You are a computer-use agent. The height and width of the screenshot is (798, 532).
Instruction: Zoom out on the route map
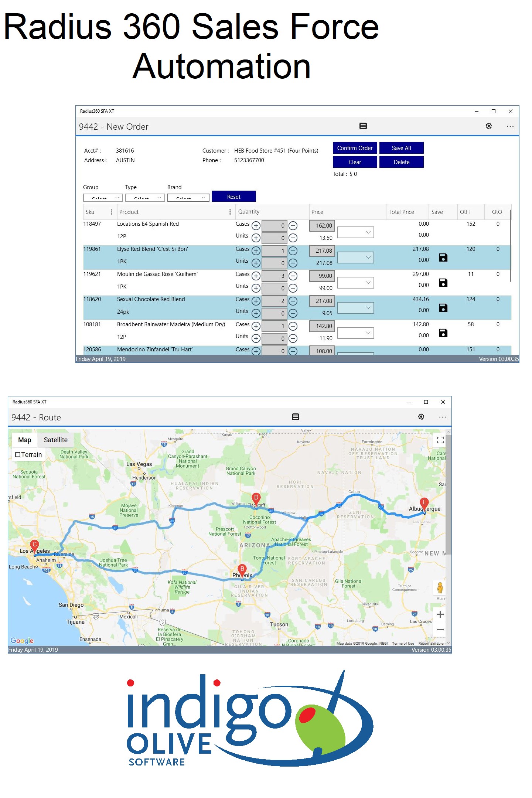coord(440,630)
